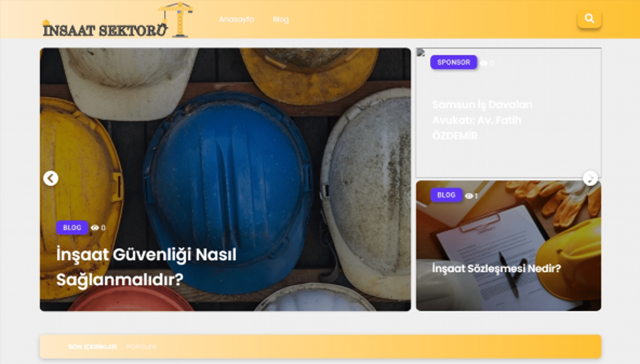The width and height of the screenshot is (640, 364).
Task: Open Blog menu item
Action: coord(281,19)
